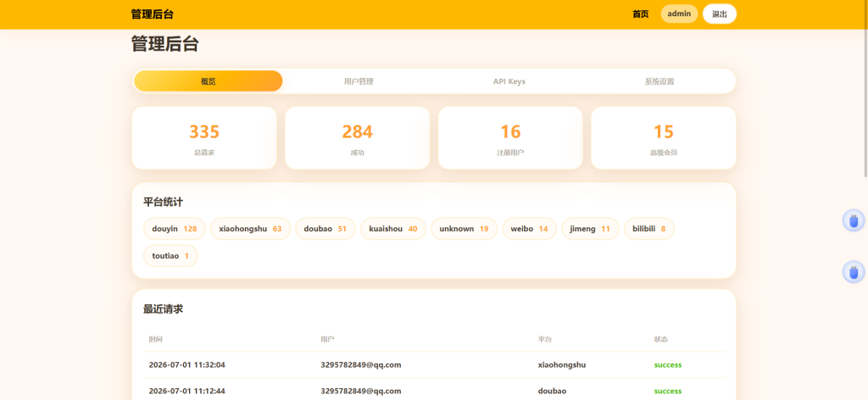The height and width of the screenshot is (400, 868).
Task: Click the 时间 column header
Action: coord(156,339)
